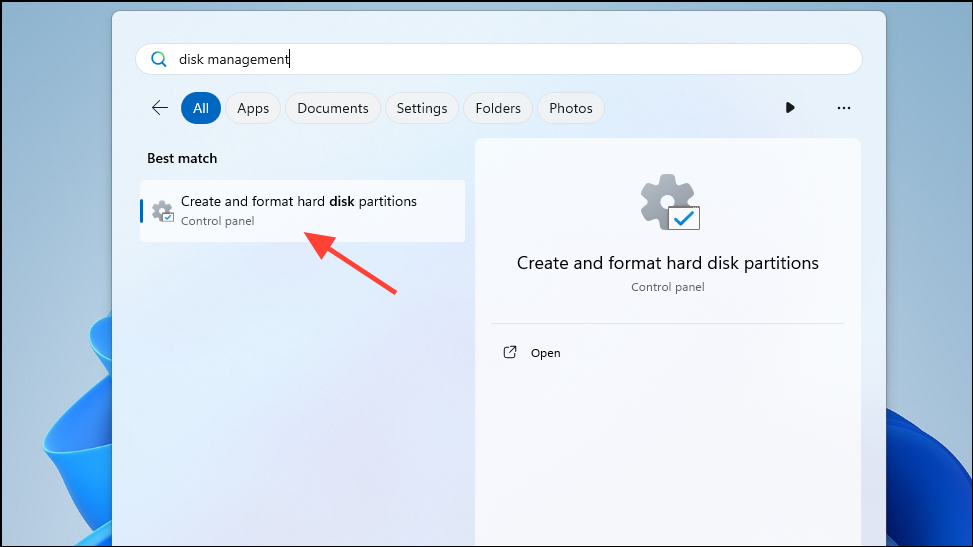Switch to the Apps filter
The height and width of the screenshot is (547, 973).
[253, 108]
